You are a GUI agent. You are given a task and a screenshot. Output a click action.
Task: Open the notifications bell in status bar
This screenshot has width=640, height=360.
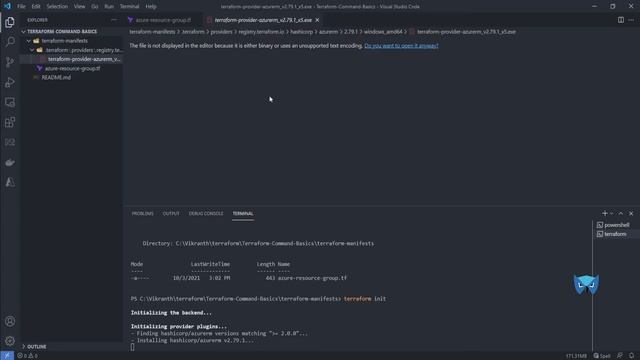click(x=631, y=356)
